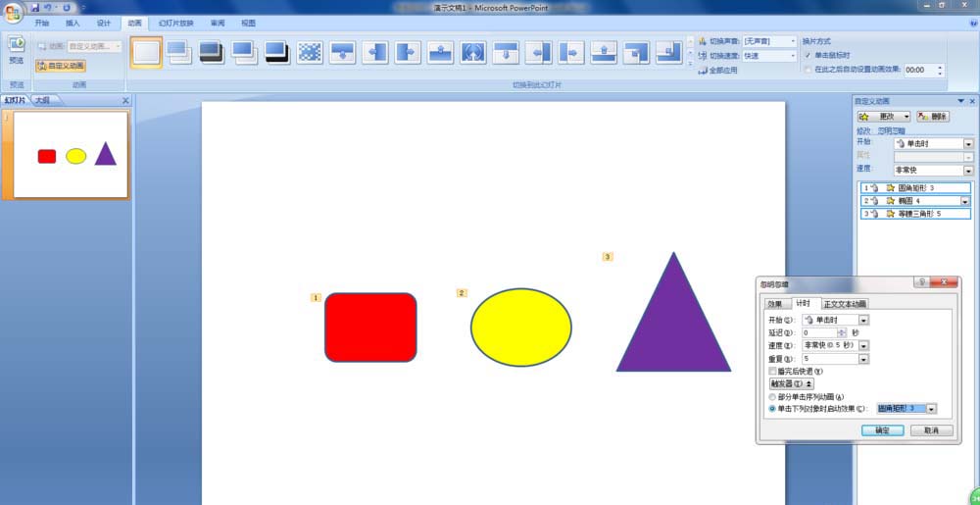This screenshot has height=505, width=980.
Task: Switch to the 幻灯片放映 ribbon tab
Action: click(176, 24)
